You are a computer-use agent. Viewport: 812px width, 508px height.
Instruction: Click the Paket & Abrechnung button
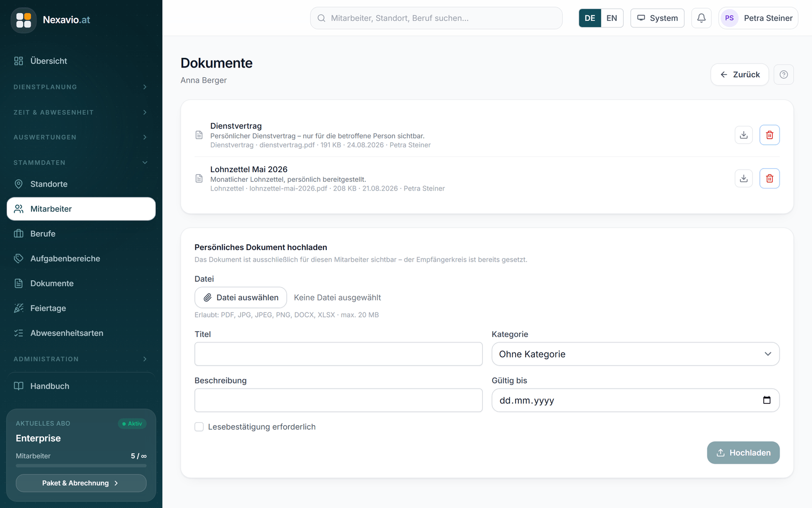81,483
